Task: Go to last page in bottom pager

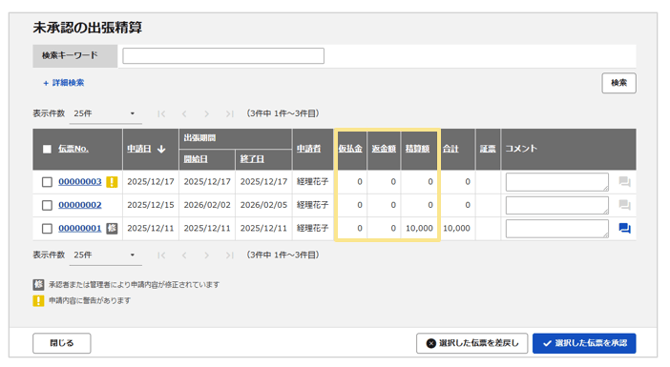Action: [229, 255]
